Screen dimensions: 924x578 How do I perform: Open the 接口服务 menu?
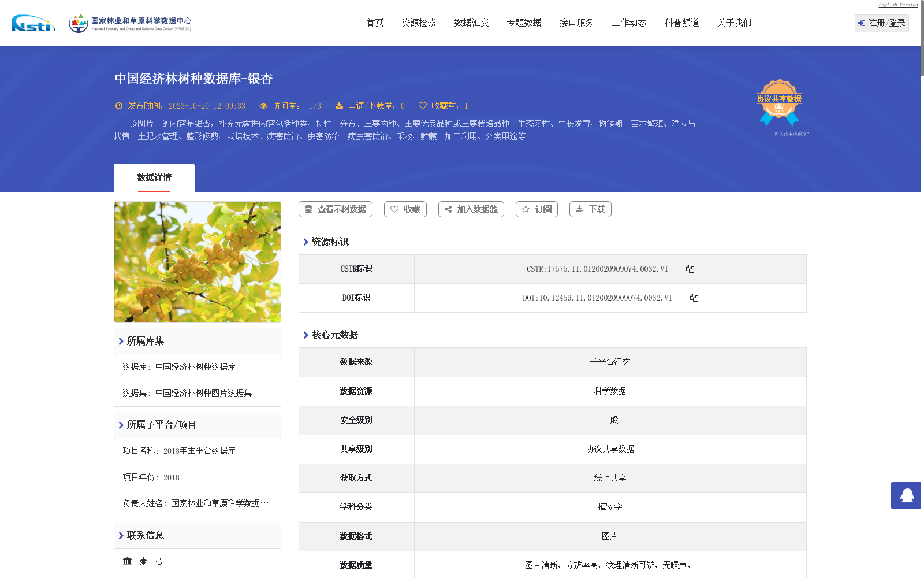tap(577, 23)
